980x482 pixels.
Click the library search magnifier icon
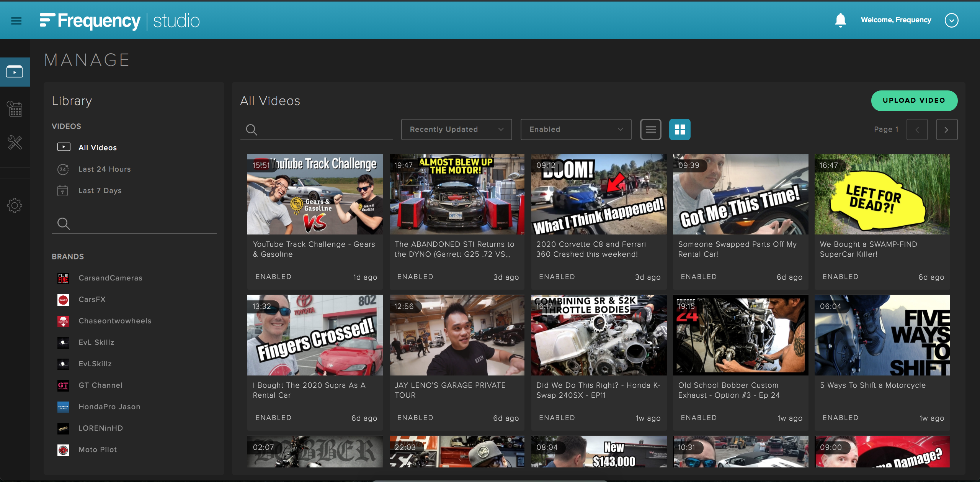64,223
